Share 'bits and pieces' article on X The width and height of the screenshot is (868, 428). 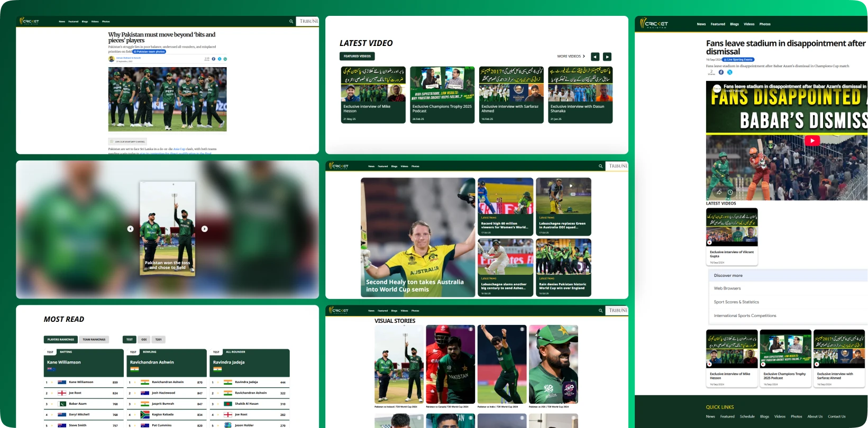point(220,59)
